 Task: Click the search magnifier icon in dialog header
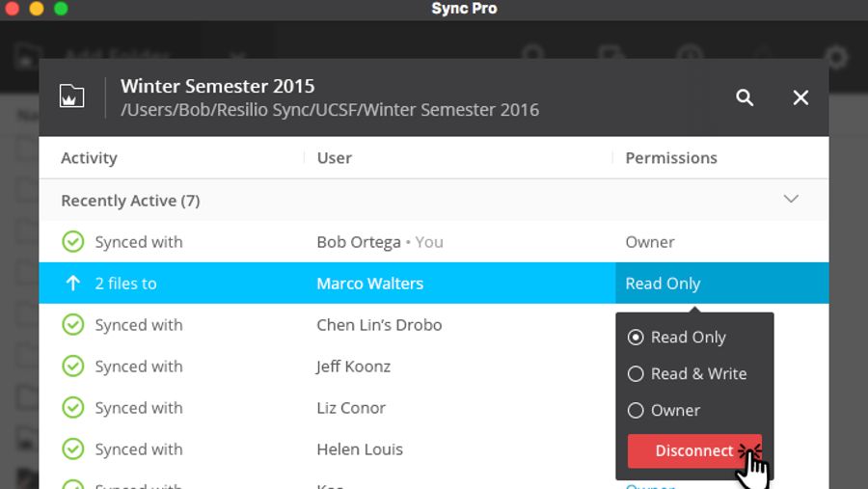coord(745,97)
